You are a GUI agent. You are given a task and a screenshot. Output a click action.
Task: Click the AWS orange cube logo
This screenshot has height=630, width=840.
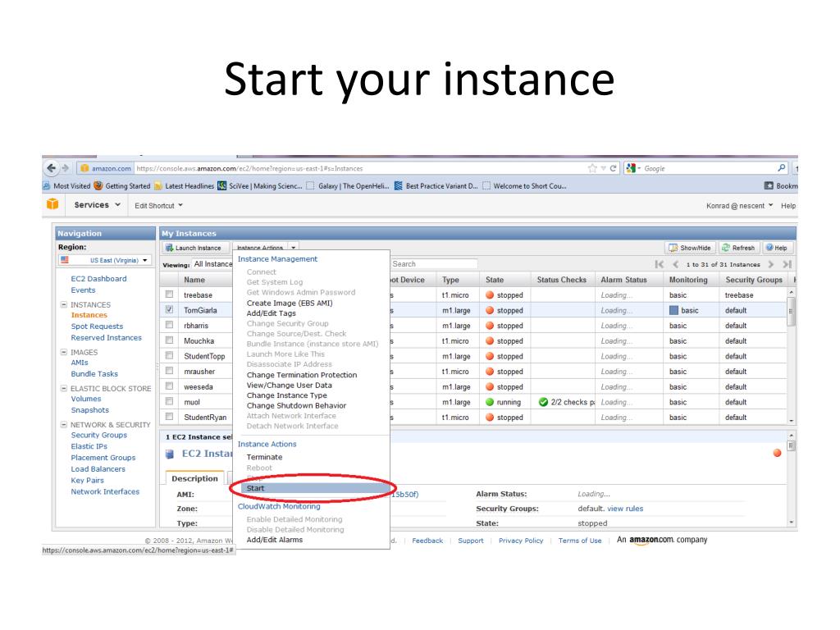pos(52,204)
